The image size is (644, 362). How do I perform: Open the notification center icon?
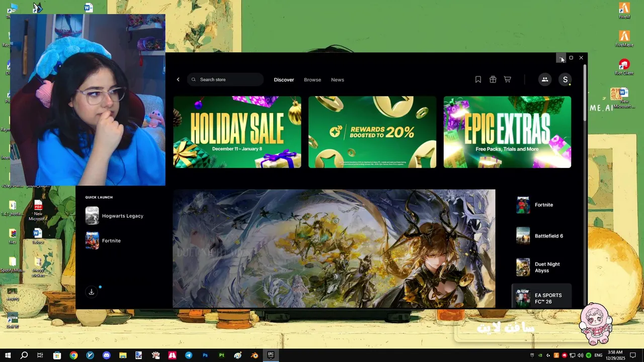point(633,355)
